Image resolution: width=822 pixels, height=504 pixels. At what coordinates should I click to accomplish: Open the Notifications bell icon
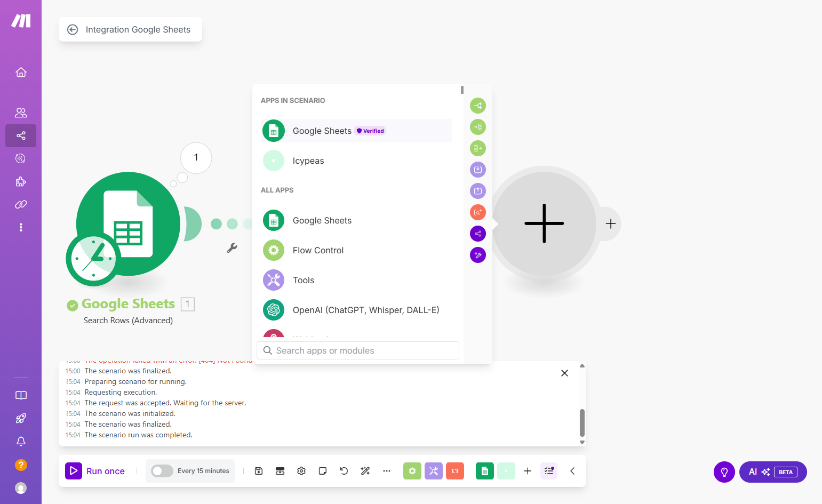pyautogui.click(x=21, y=442)
